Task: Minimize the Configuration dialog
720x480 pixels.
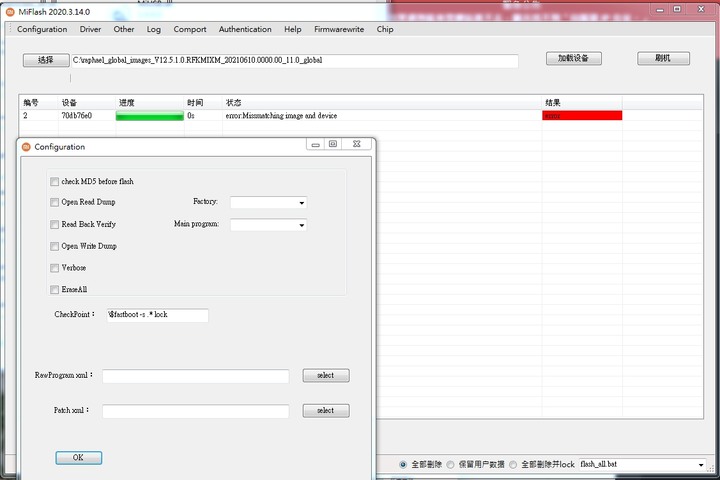Action: pos(315,144)
